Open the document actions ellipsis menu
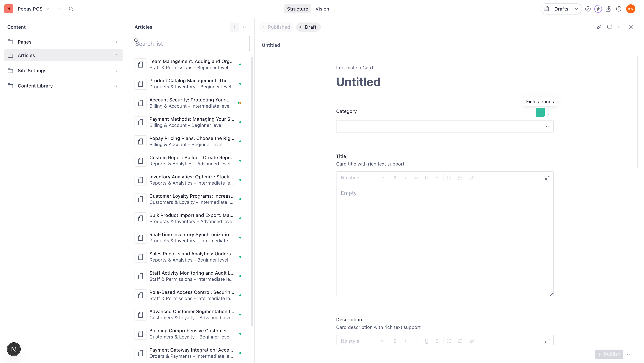Viewport: 644px width, 363px height. (620, 27)
